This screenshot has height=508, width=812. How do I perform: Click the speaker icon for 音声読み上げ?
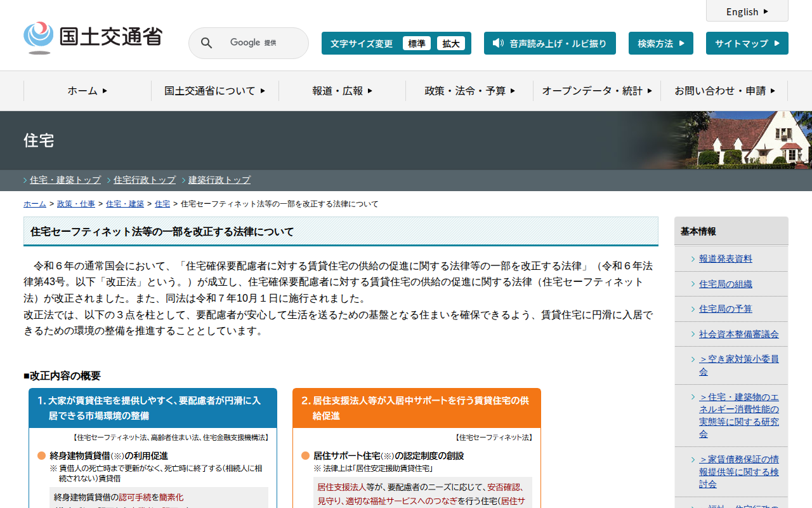pyautogui.click(x=498, y=43)
